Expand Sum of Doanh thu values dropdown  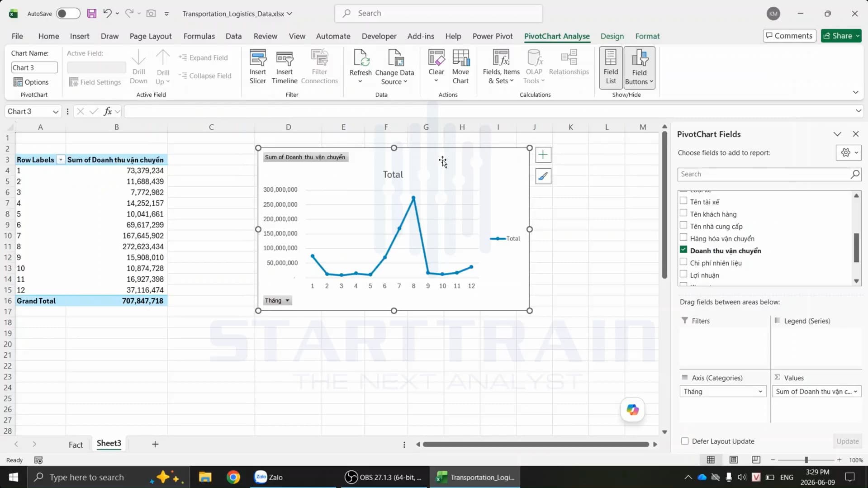point(855,392)
